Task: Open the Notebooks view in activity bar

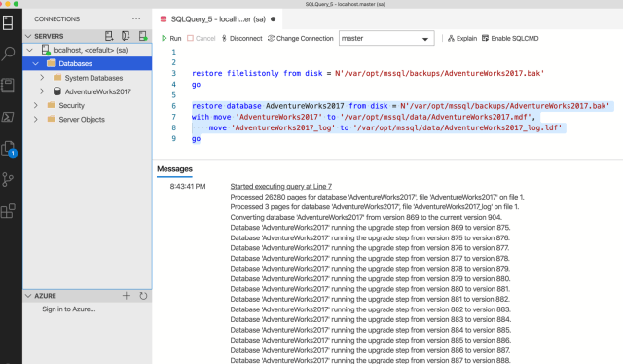Action: pyautogui.click(x=8, y=85)
